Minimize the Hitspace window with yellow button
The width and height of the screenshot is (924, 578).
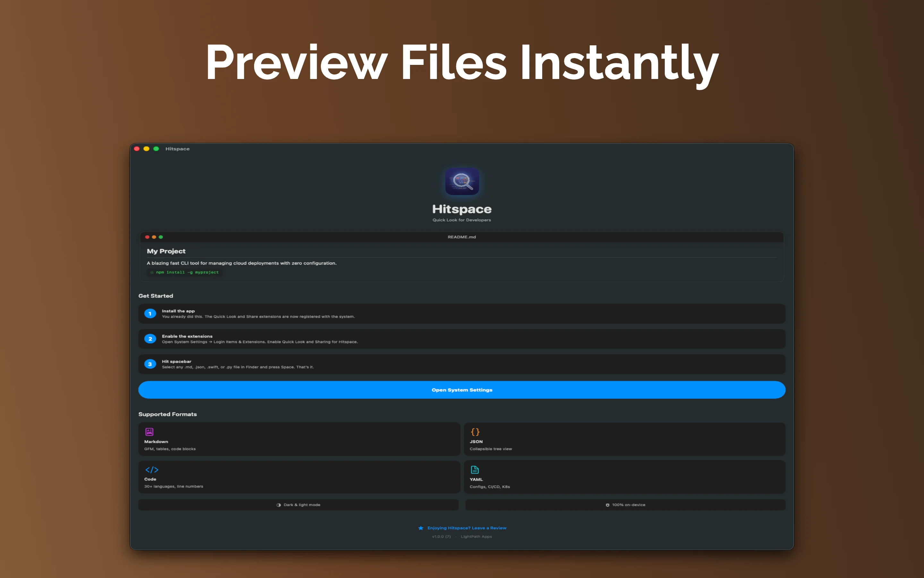coord(146,149)
